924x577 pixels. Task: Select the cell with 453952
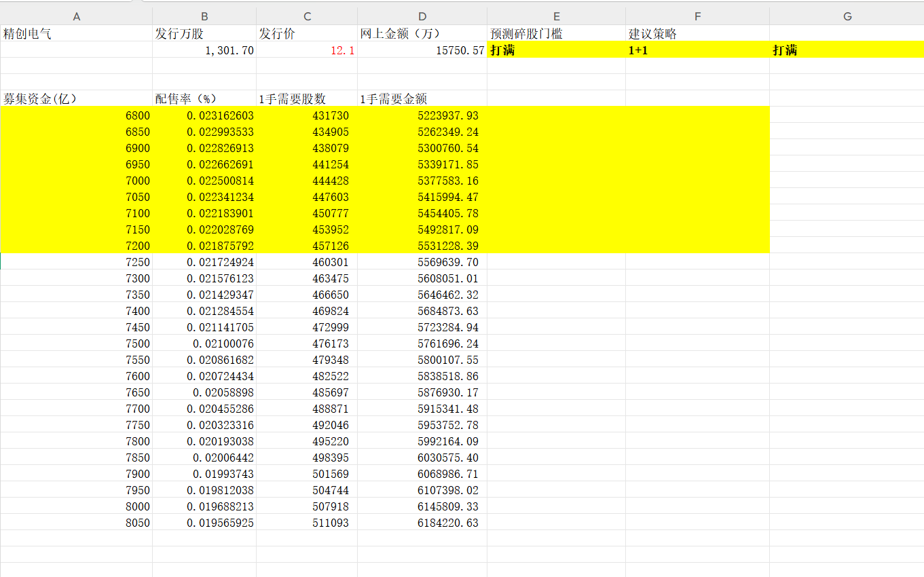pos(307,229)
